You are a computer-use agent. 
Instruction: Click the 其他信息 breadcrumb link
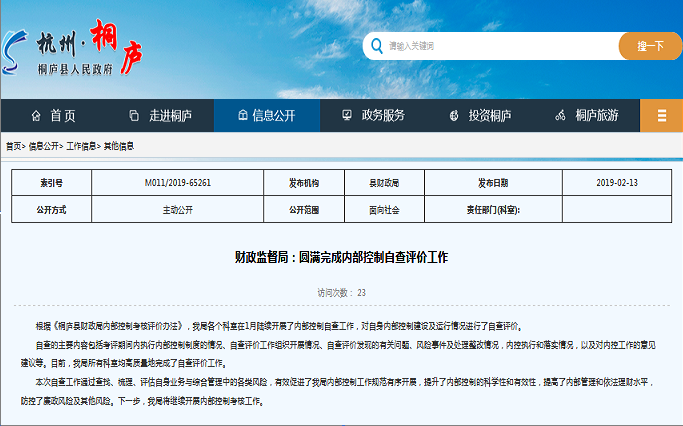[118, 146]
